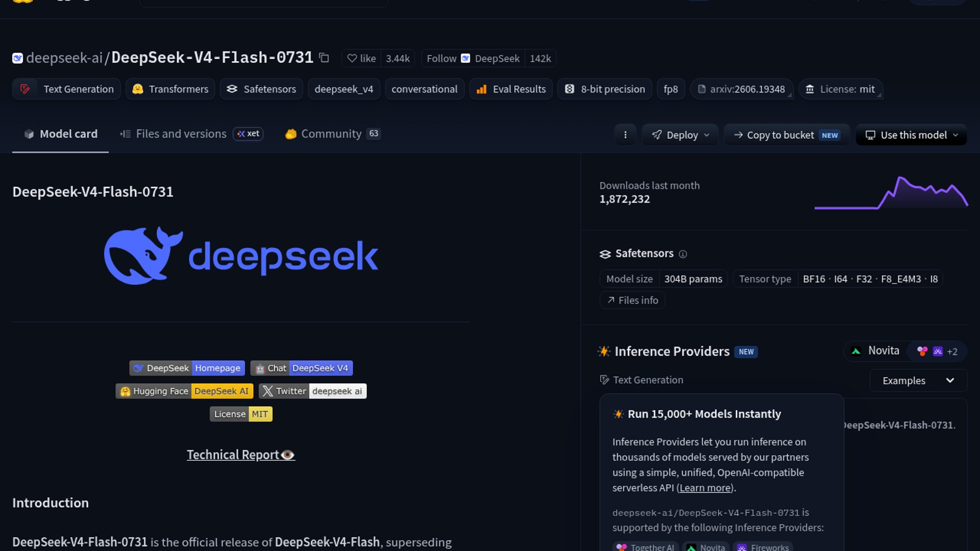Click Copy to bucket button

pyautogui.click(x=787, y=135)
